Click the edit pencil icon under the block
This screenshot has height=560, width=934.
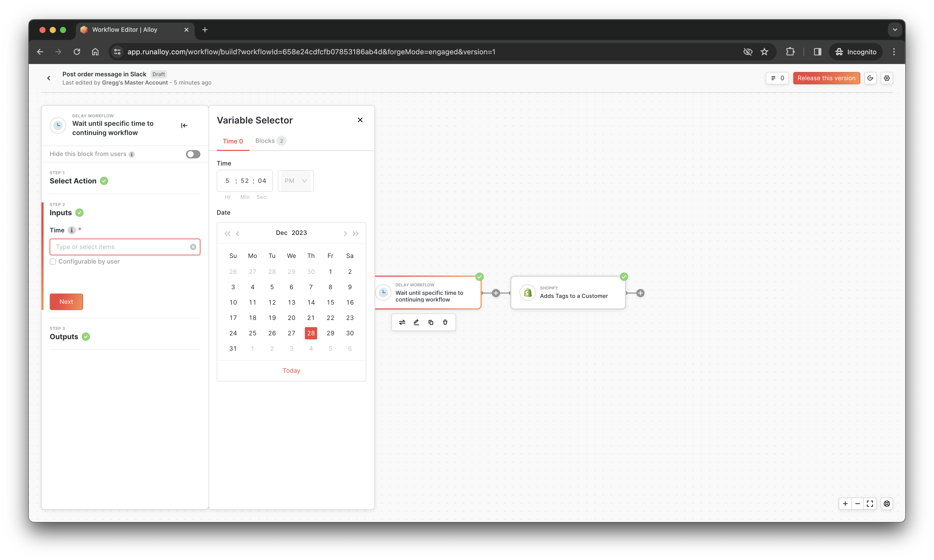[416, 322]
